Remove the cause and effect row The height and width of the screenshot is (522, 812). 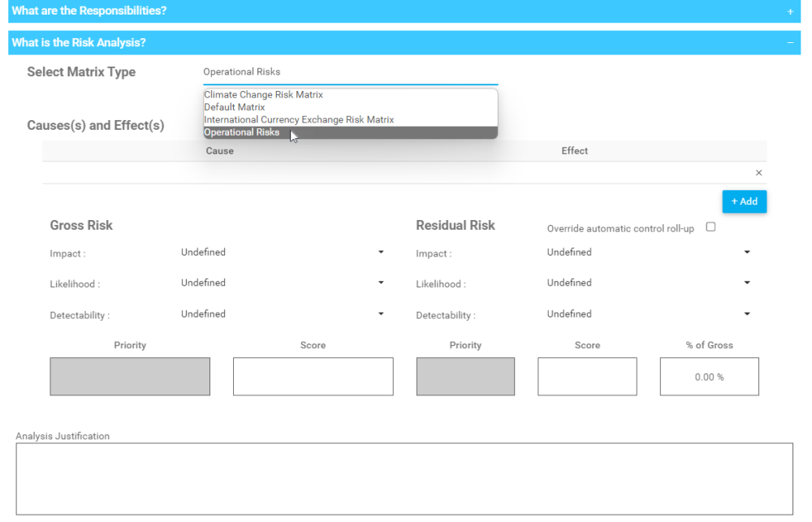pyautogui.click(x=758, y=172)
